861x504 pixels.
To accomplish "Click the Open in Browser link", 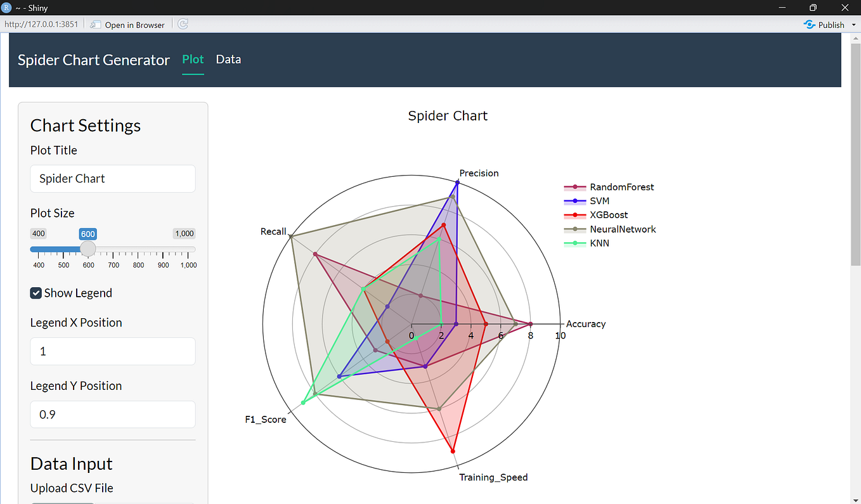I will (x=133, y=24).
